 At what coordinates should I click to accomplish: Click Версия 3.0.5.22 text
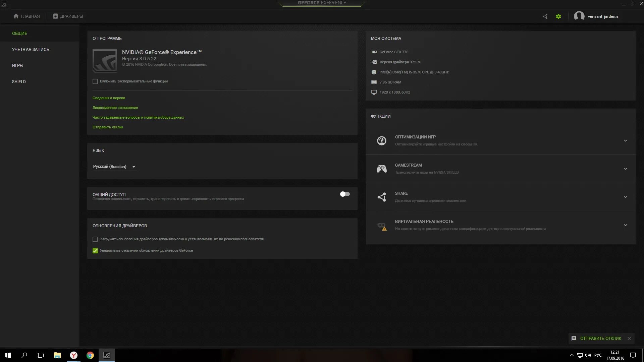(139, 59)
